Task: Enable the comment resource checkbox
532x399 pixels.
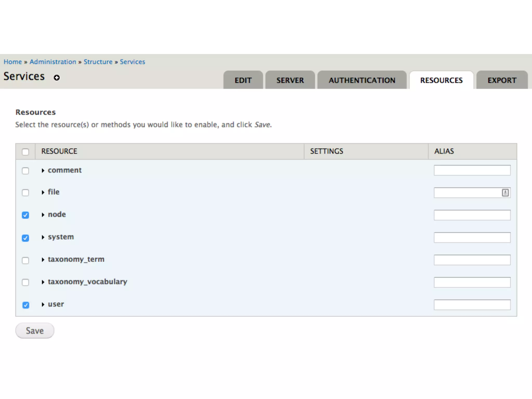Action: click(x=25, y=171)
